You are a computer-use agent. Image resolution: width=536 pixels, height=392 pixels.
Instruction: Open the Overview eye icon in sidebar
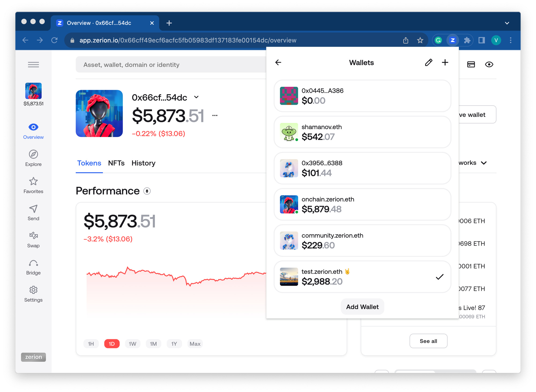point(33,127)
